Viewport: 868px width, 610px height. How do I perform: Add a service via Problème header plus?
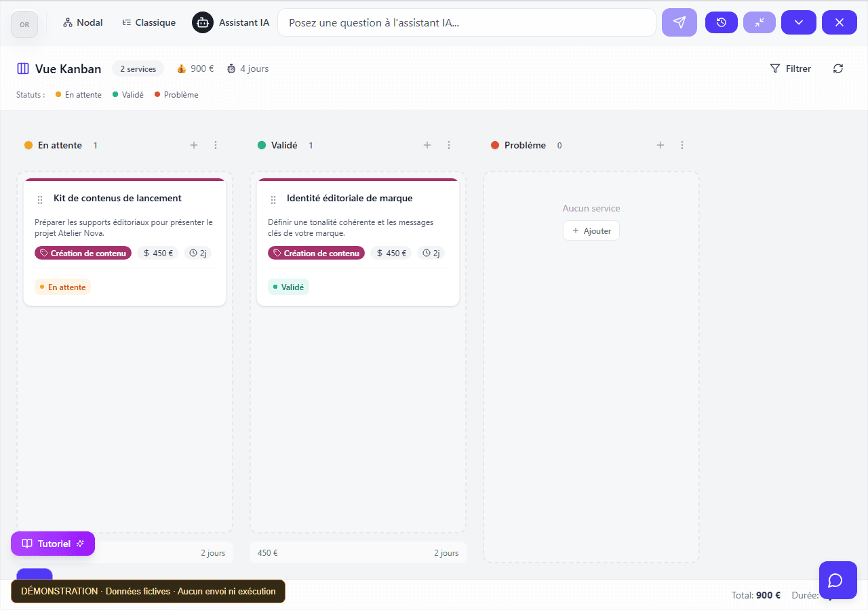pos(660,145)
